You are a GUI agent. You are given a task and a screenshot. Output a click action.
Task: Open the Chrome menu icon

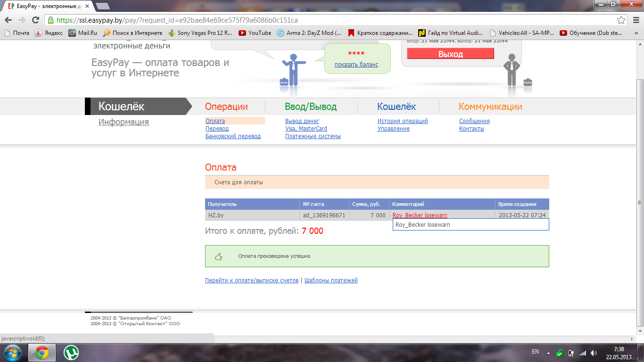tap(635, 20)
